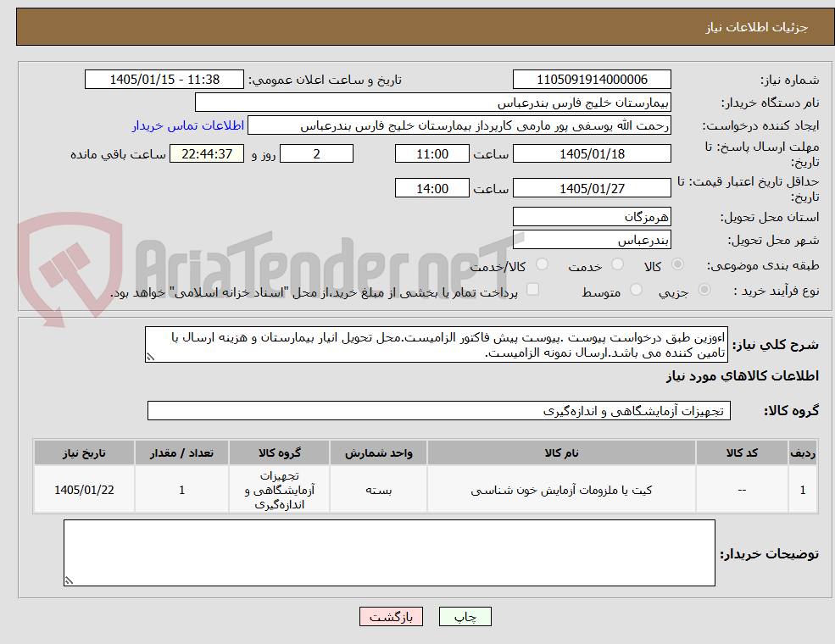Select the خدمت radio button
The image size is (835, 644).
click(x=617, y=264)
